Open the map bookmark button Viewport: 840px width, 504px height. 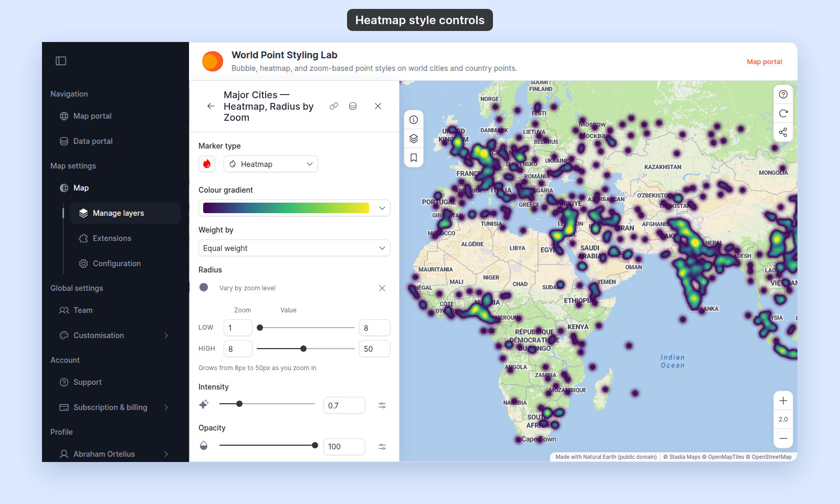tap(414, 157)
